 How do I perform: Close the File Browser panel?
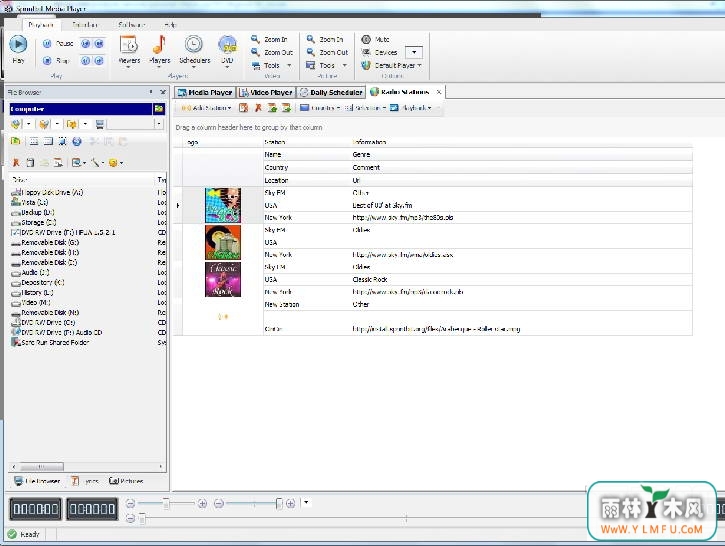[162, 92]
